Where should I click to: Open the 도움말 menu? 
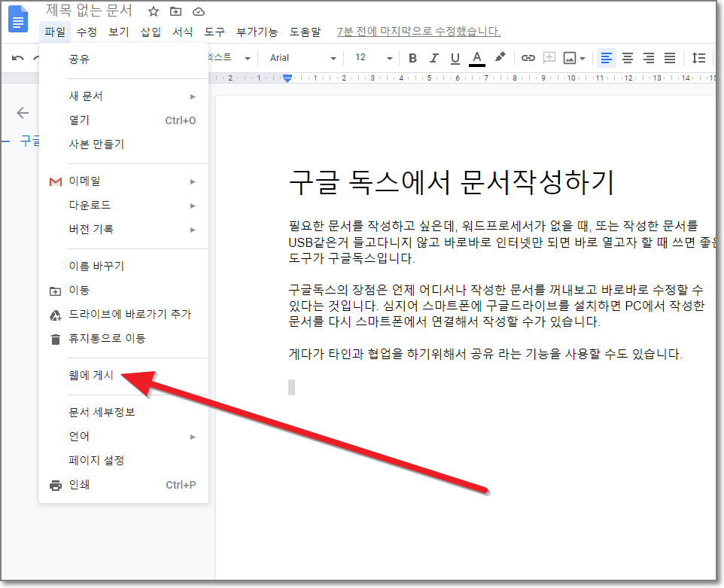click(x=305, y=32)
